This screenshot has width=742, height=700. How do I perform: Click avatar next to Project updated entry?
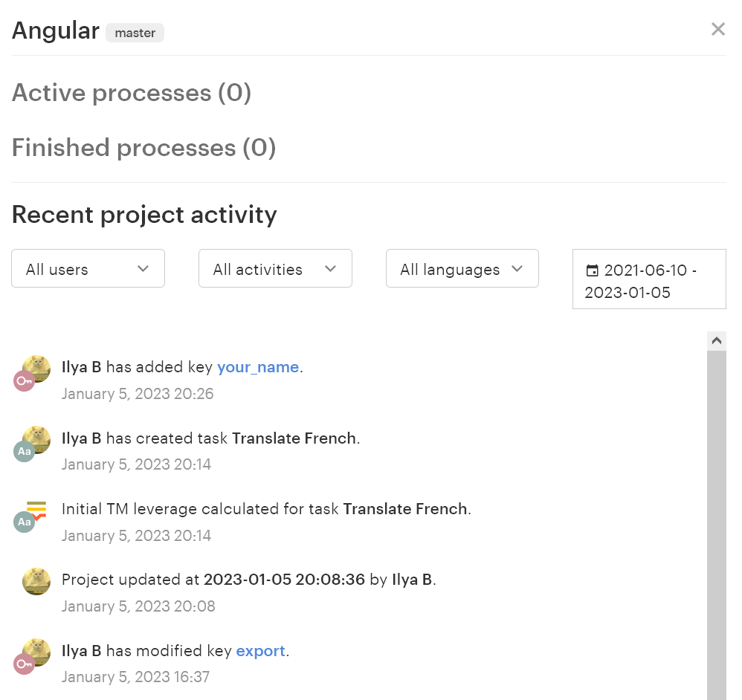pyautogui.click(x=36, y=581)
